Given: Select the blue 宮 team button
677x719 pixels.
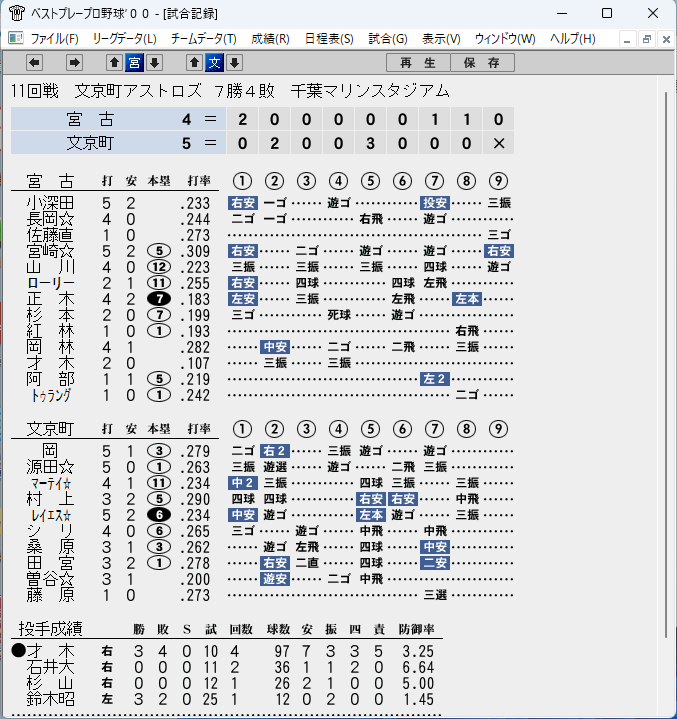Looking at the screenshot, I should pyautogui.click(x=134, y=62).
